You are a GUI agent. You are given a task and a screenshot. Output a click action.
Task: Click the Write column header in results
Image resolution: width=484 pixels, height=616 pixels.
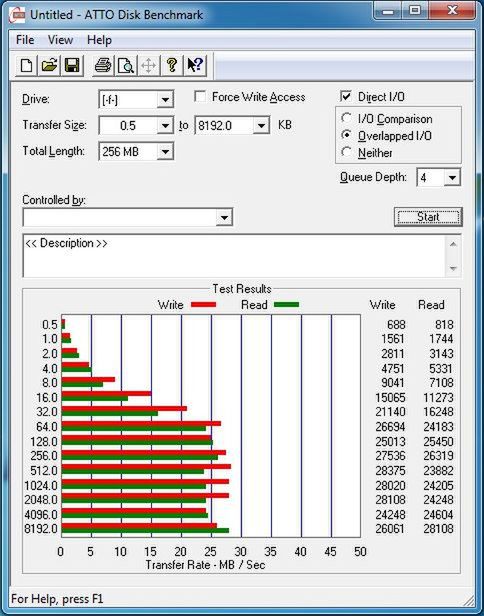[x=382, y=305]
